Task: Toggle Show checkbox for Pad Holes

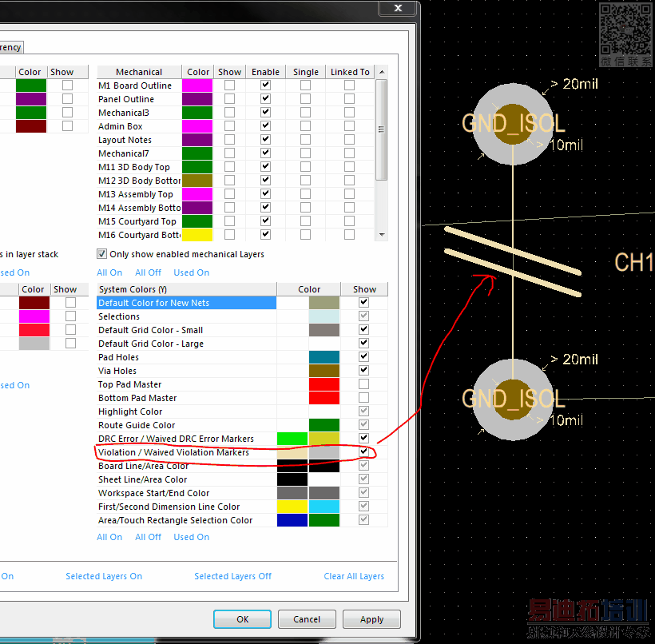Action: coord(363,356)
